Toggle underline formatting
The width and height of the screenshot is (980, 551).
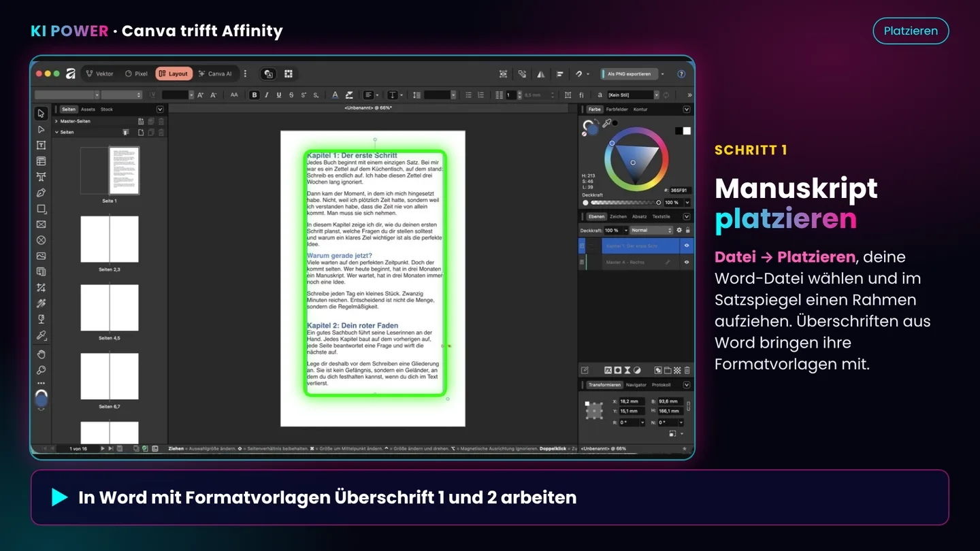click(278, 95)
